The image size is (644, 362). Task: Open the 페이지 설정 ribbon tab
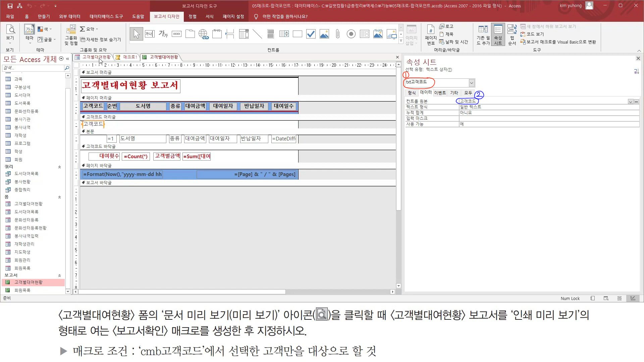(x=233, y=16)
